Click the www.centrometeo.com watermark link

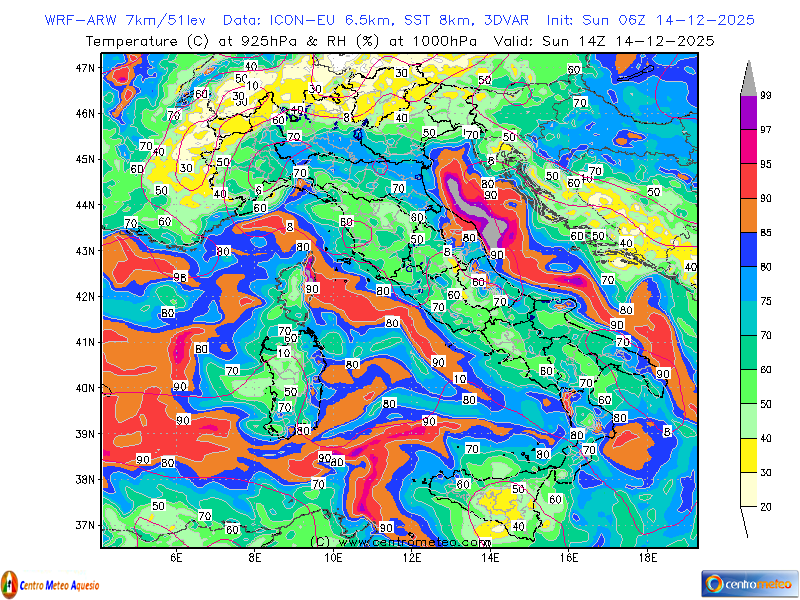click(399, 541)
